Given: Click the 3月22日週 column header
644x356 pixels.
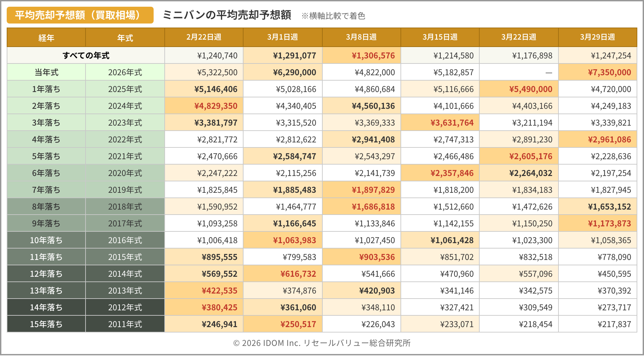Looking at the screenshot, I should point(519,37).
